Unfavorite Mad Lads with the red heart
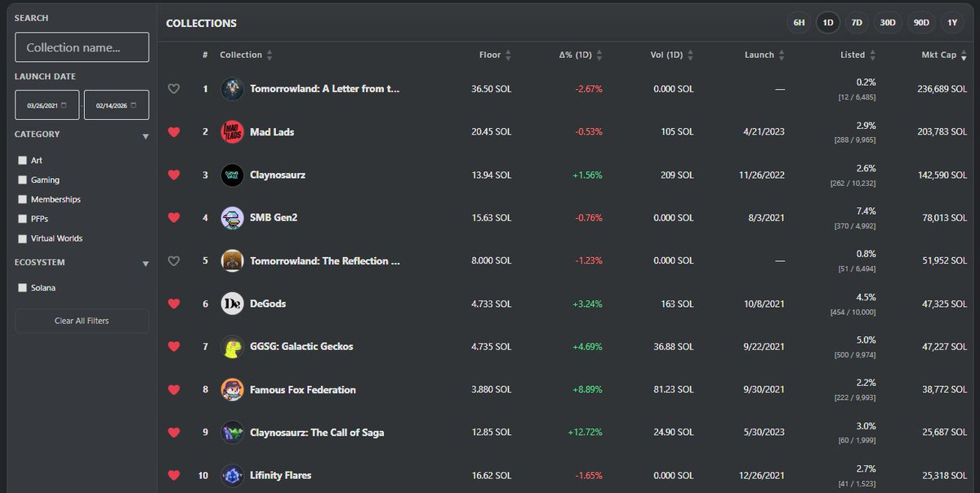 tap(173, 131)
